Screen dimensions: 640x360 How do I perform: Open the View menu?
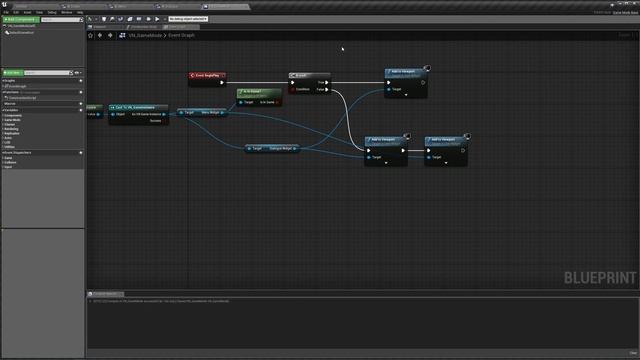[x=39, y=12]
